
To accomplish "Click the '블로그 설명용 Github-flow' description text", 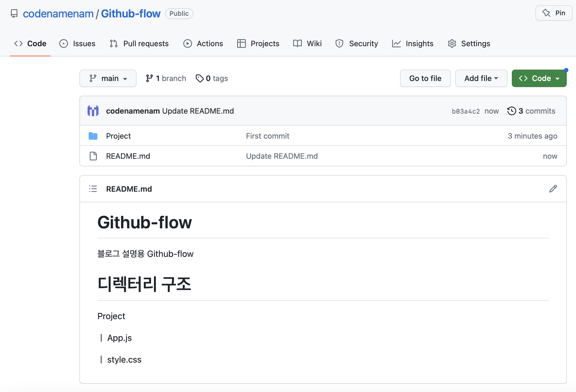I will 145,254.
